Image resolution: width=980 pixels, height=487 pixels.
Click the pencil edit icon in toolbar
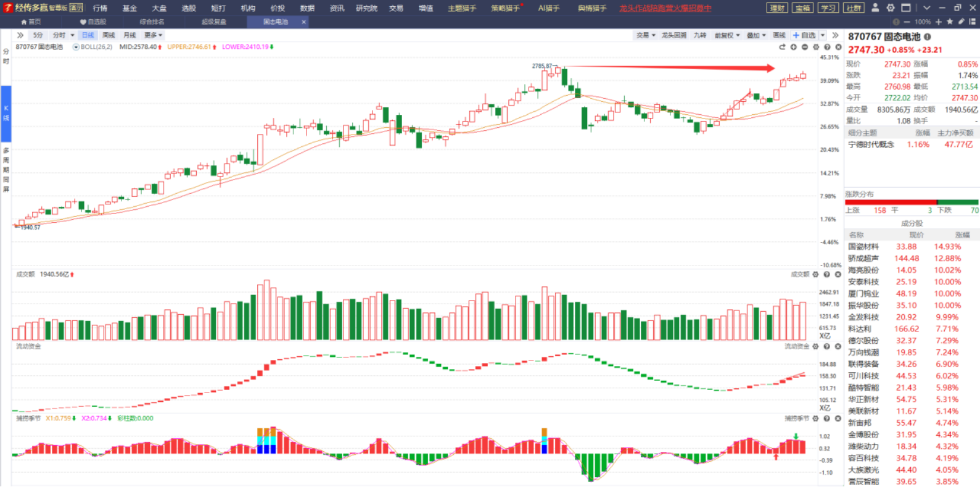point(961,22)
